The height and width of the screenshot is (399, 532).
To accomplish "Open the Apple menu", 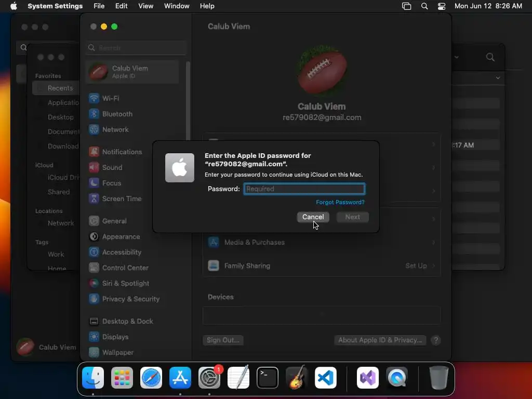I will coord(14,6).
